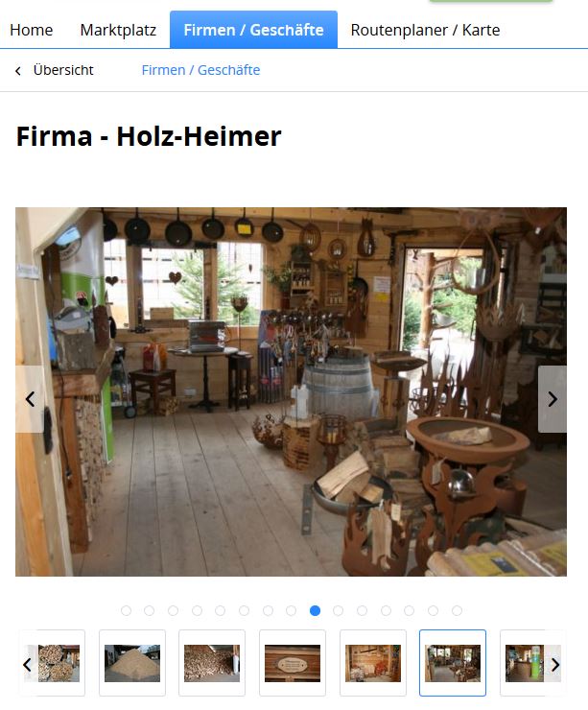The height and width of the screenshot is (710, 588).
Task: Select the first slideshow pagination dot
Action: pos(126,610)
